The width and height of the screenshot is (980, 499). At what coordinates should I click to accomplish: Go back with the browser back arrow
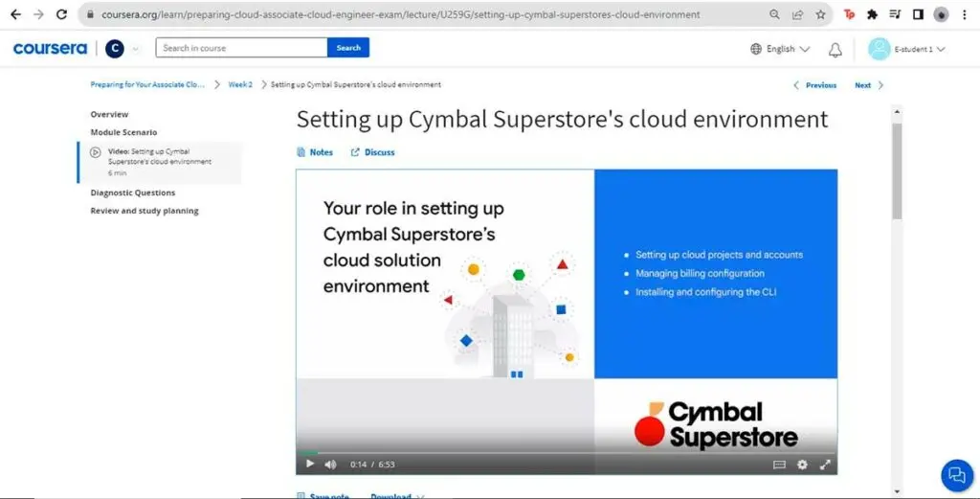(15, 14)
